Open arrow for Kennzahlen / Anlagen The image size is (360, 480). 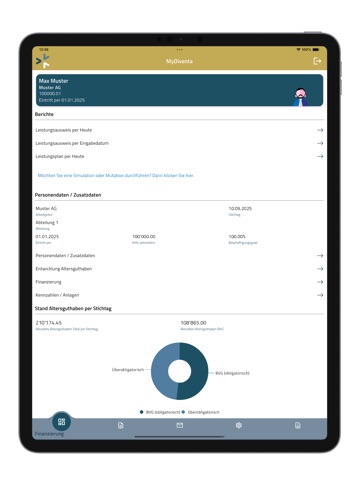point(320,295)
